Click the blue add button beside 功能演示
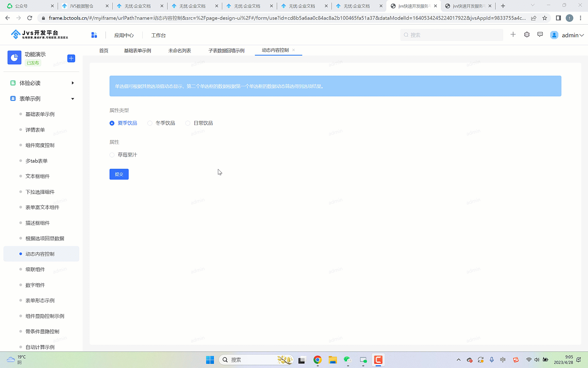588x368 pixels. 71,58
